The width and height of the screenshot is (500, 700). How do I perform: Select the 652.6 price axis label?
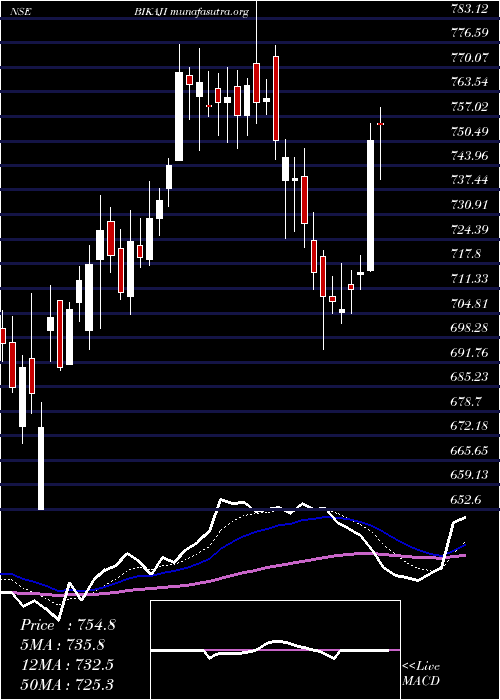[466, 500]
